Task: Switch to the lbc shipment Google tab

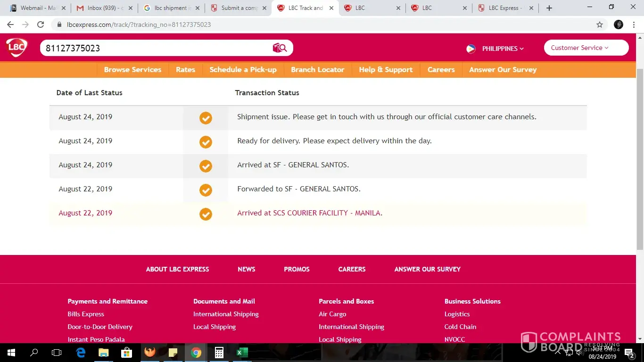Action: (x=171, y=8)
